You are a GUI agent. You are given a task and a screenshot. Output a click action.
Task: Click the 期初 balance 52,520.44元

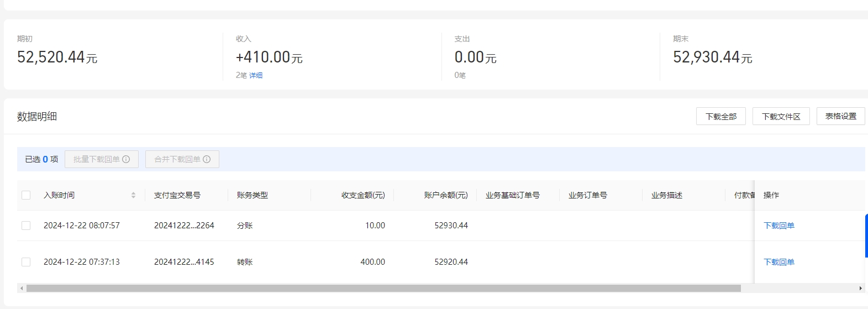click(57, 57)
